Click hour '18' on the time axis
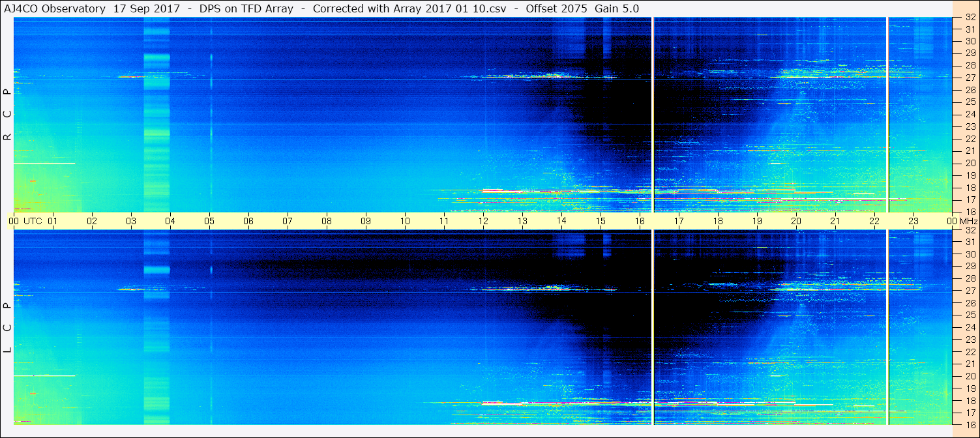The height and width of the screenshot is (438, 980). 718,221
